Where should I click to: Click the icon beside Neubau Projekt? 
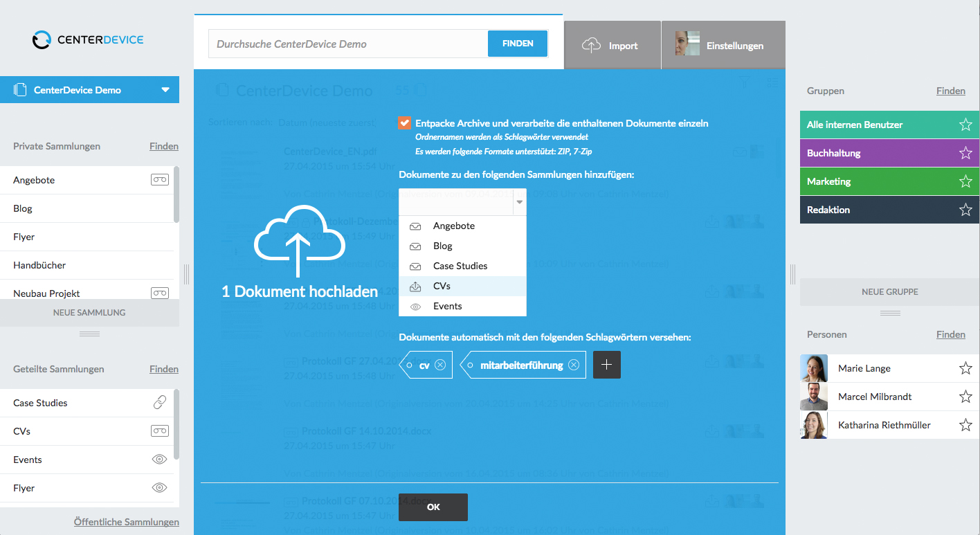160,293
